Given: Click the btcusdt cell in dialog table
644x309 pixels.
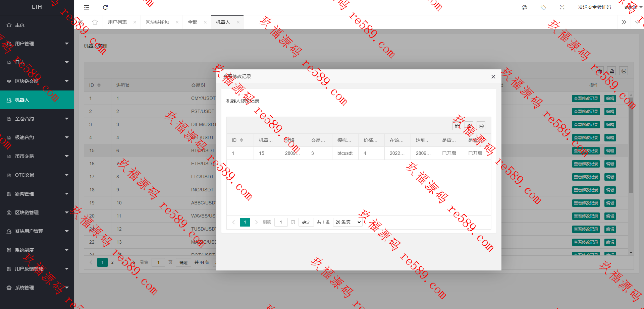Looking at the screenshot, I should coord(345,153).
